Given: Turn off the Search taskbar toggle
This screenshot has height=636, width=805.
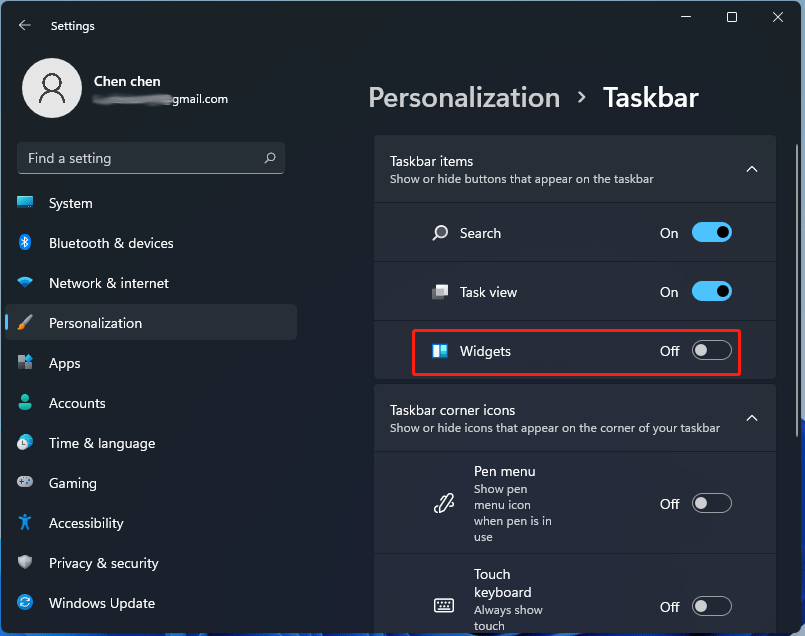Looking at the screenshot, I should click(x=711, y=233).
